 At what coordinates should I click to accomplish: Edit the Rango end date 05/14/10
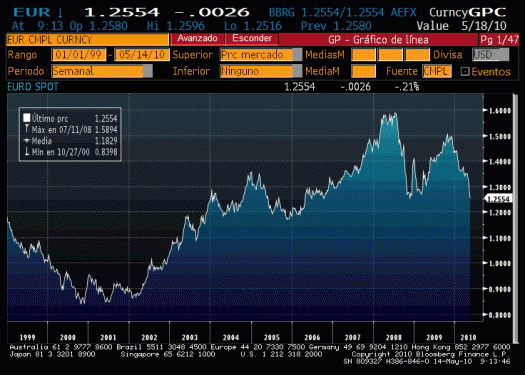pyautogui.click(x=142, y=55)
